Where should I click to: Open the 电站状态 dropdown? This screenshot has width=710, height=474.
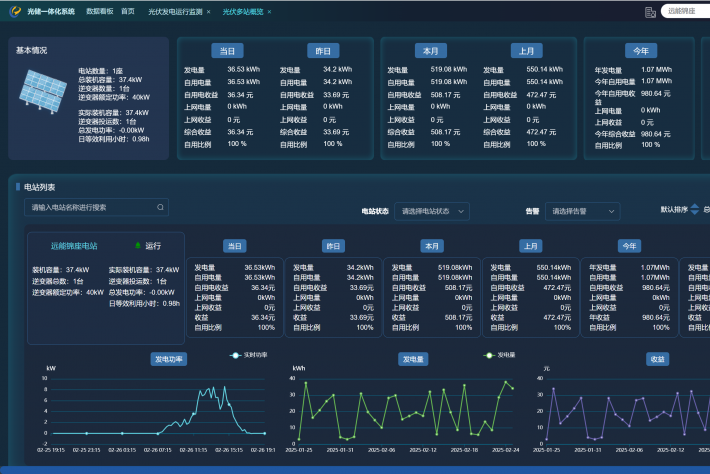(434, 212)
